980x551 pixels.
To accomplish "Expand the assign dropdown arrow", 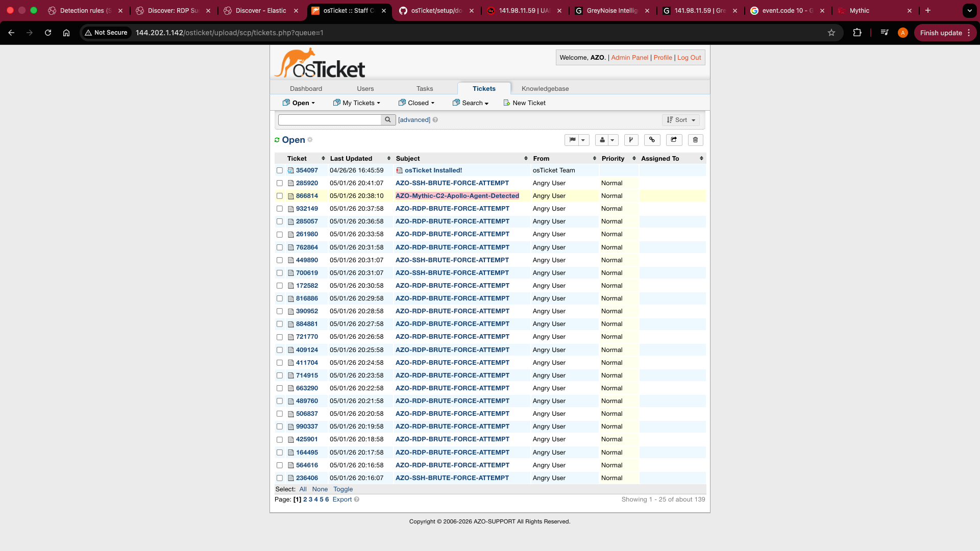I will coord(612,140).
